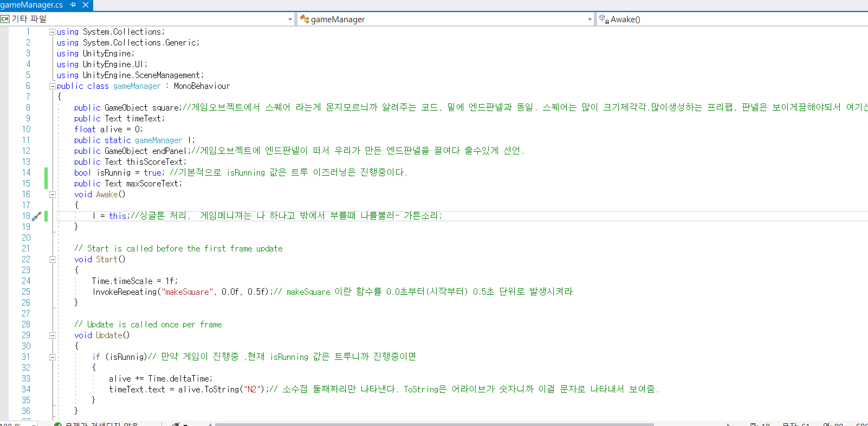
Task: Open the Awake() member navigation dropdown
Action: pyautogui.click(x=733, y=19)
